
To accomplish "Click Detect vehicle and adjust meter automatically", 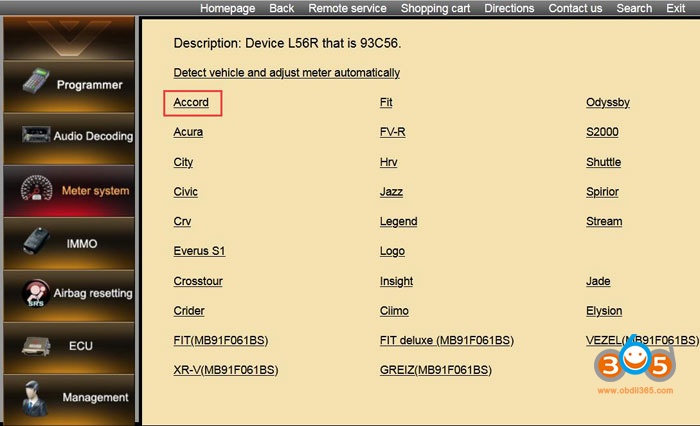I will [x=287, y=73].
